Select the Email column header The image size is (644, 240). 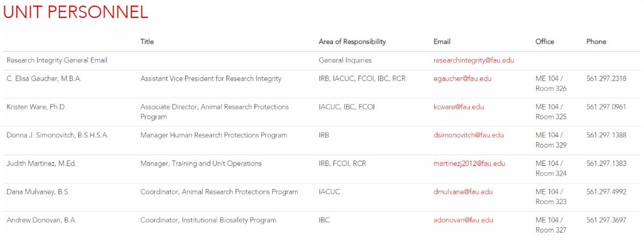pyautogui.click(x=442, y=42)
